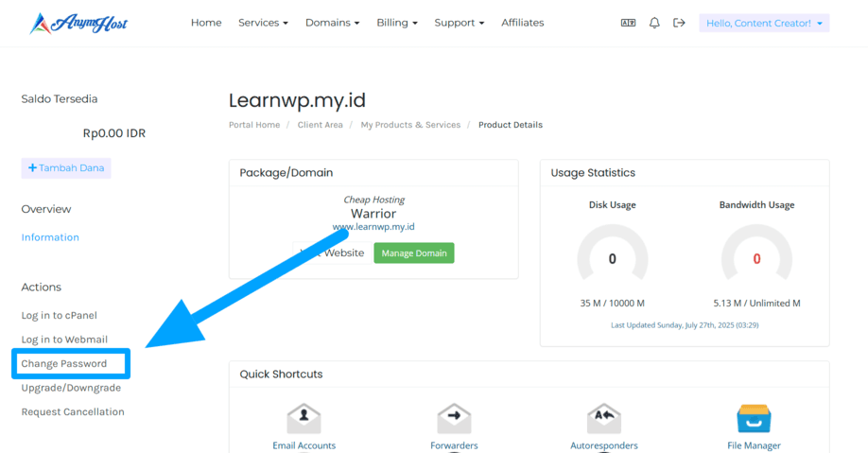Click the 35 M / 10000 M value
The height and width of the screenshot is (453, 868).
[613, 303]
